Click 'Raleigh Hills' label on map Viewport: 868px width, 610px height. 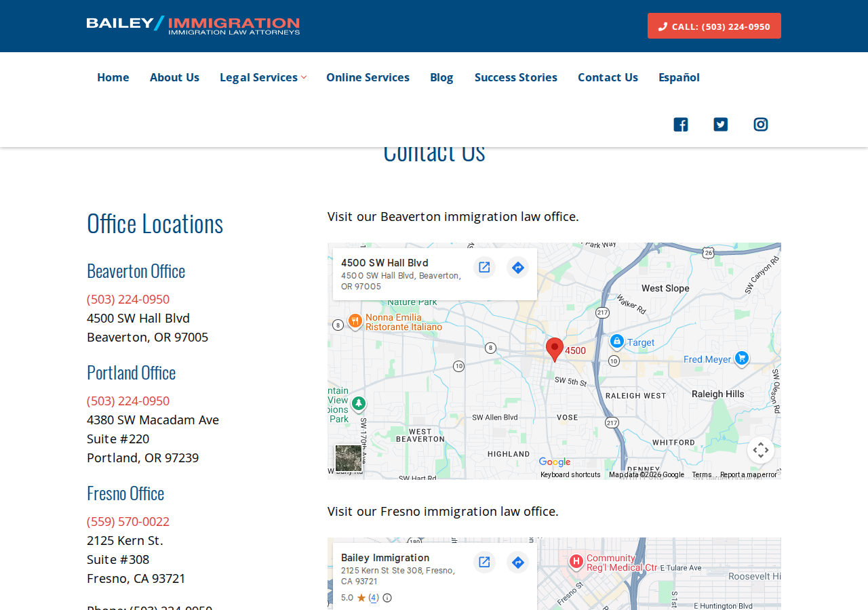click(x=717, y=394)
